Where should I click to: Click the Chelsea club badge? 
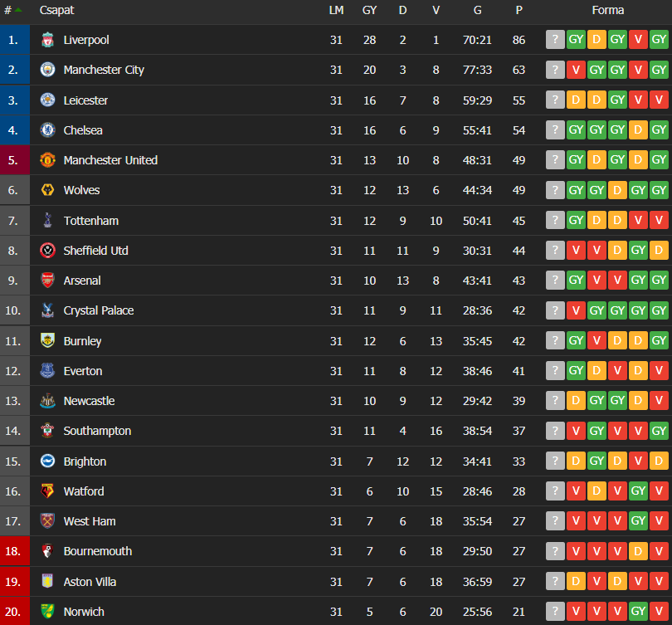pyautogui.click(x=47, y=129)
